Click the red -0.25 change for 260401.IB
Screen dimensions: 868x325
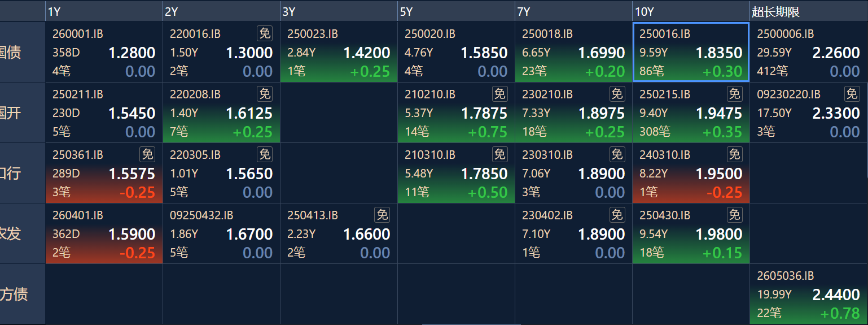pyautogui.click(x=137, y=253)
